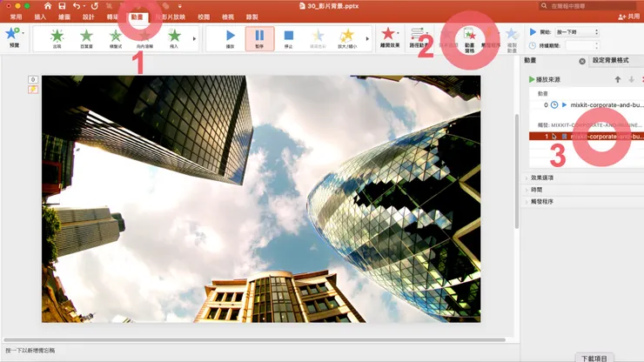This screenshot has height=362, width=644.
Task: Expand the 觸發程序 (Triggers) section
Action: point(541,202)
